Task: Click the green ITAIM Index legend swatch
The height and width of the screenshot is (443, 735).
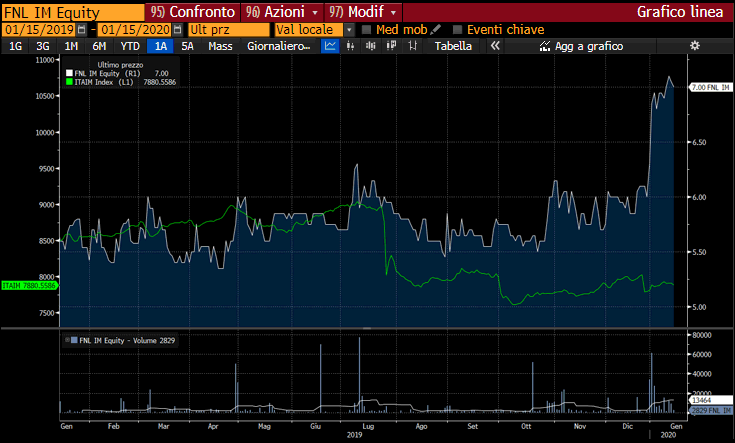Action: (x=68, y=81)
